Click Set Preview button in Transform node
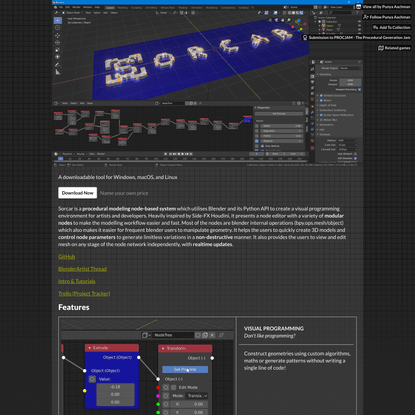The image size is (415, 415). pos(185,369)
